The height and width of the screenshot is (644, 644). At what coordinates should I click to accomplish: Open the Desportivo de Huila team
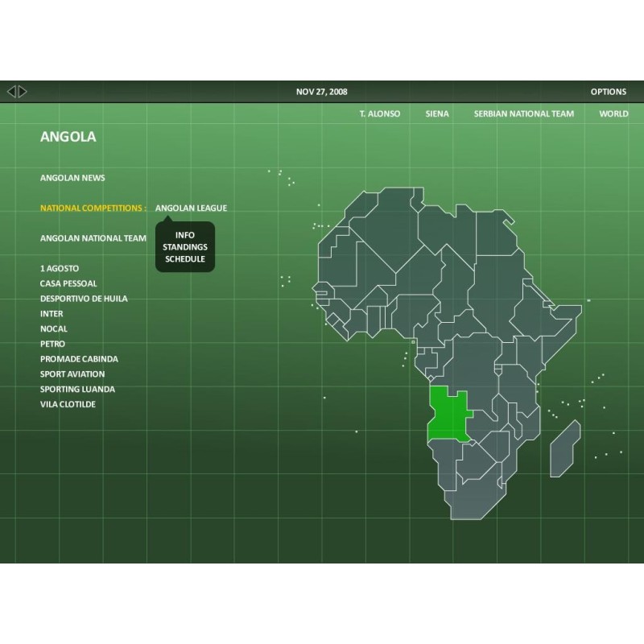pyautogui.click(x=84, y=299)
